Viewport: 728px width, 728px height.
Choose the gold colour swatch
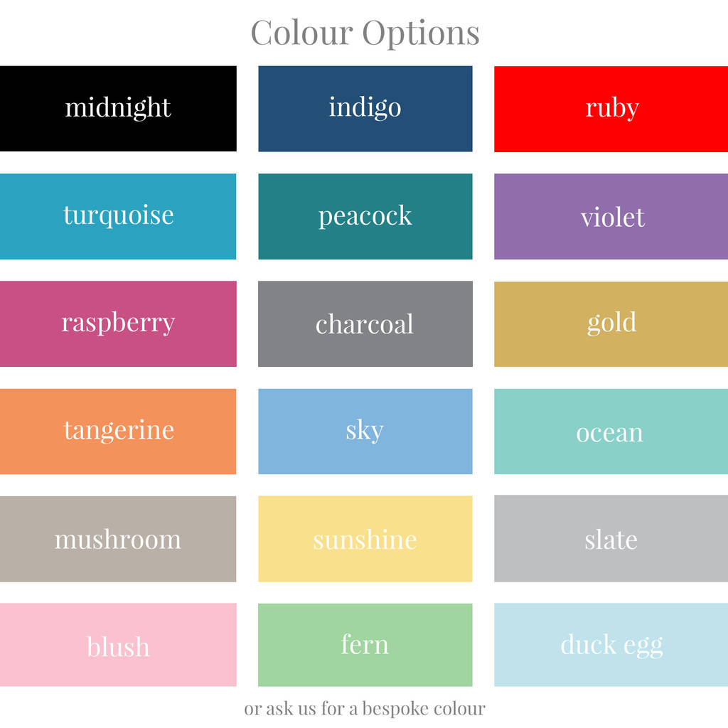pyautogui.click(x=611, y=324)
